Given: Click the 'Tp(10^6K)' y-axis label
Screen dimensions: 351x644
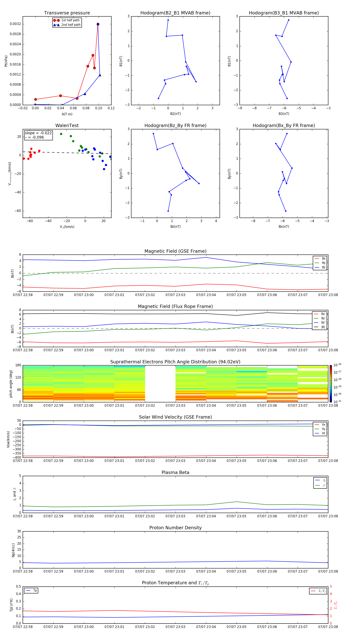Looking at the screenshot, I should click(11, 605).
